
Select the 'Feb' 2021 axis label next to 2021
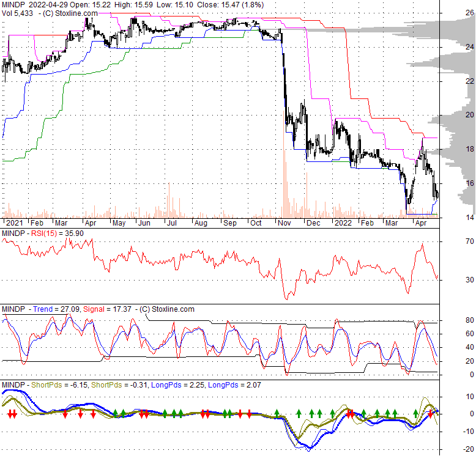click(x=37, y=223)
